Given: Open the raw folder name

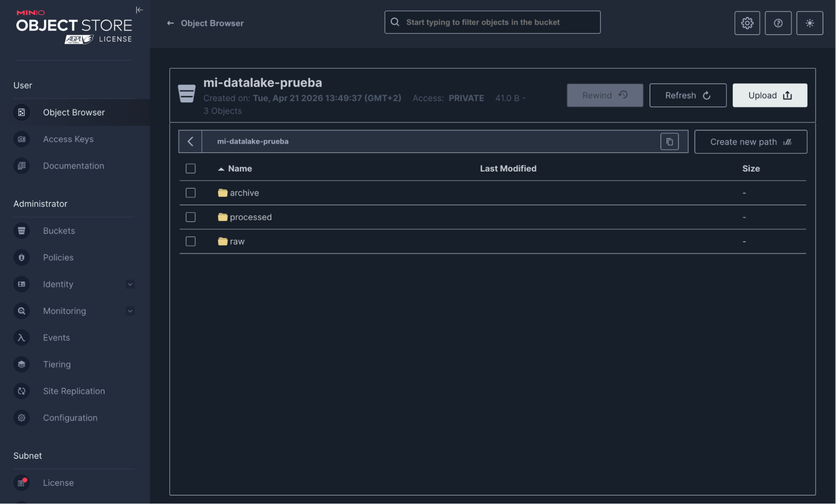Looking at the screenshot, I should [x=237, y=241].
